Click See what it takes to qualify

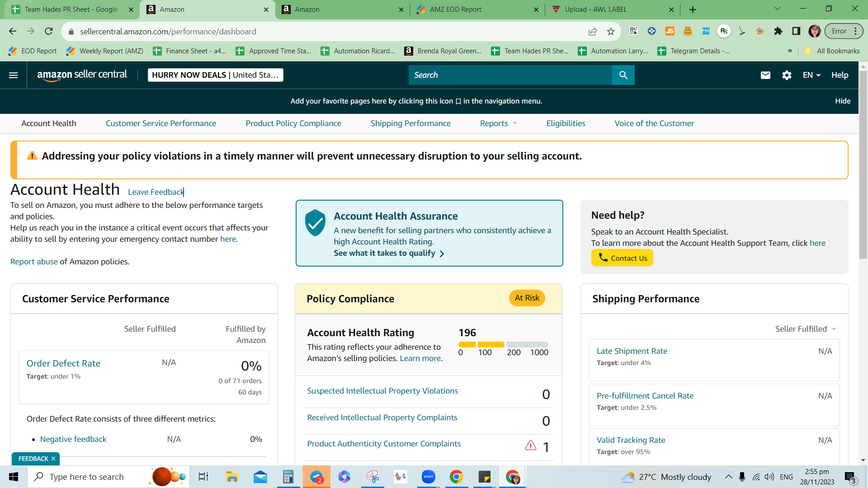point(389,253)
